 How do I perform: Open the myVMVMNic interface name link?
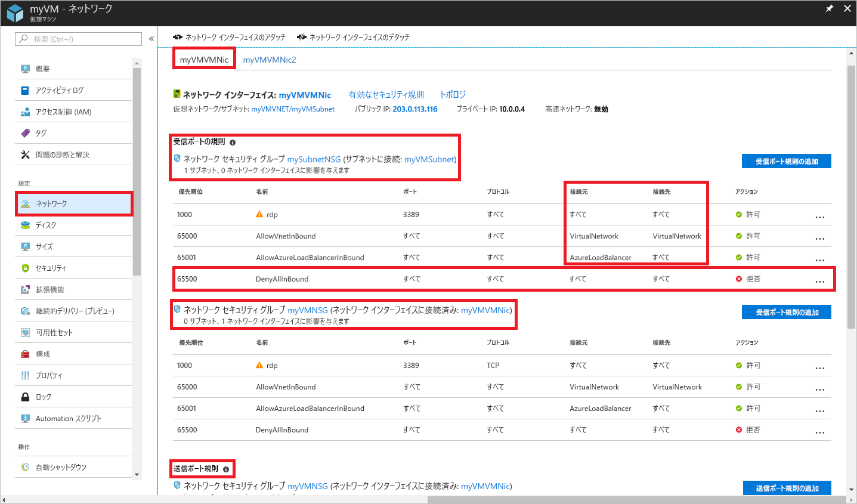click(x=305, y=95)
